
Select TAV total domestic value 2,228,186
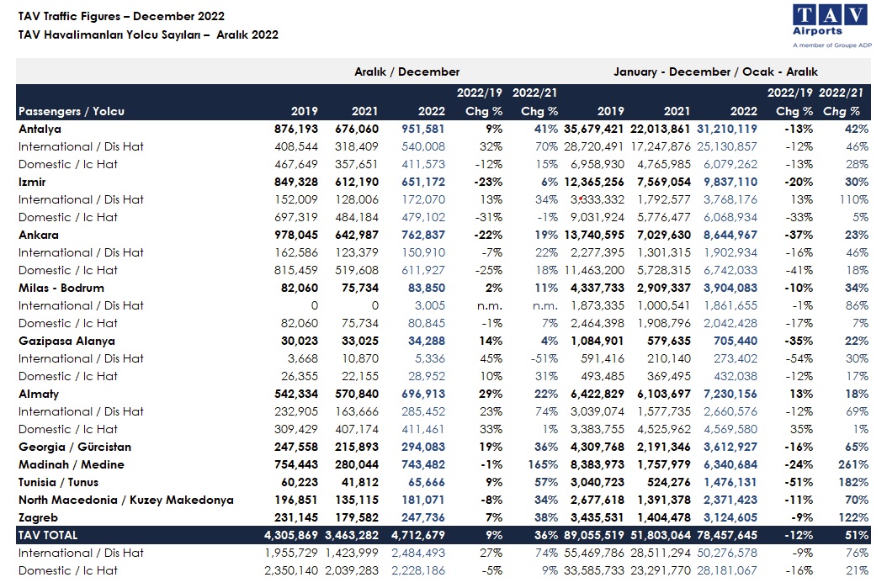point(418,571)
